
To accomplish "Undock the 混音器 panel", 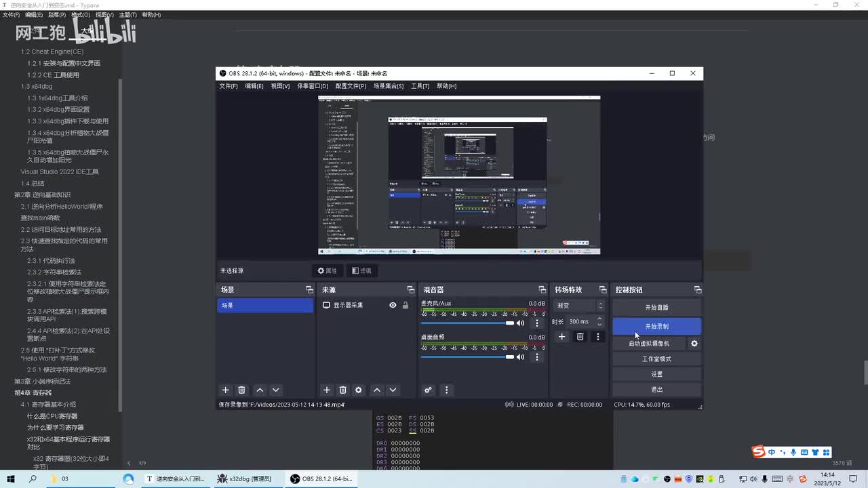I will pyautogui.click(x=542, y=289).
